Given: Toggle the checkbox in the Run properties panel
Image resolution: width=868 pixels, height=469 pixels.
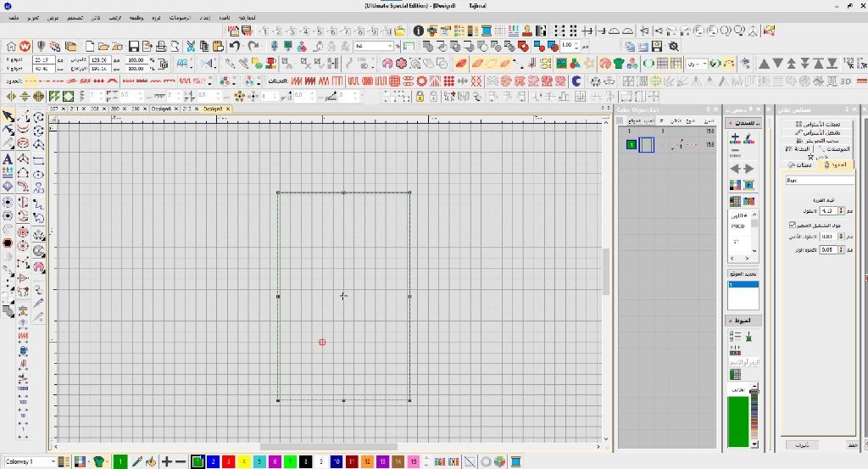Looking at the screenshot, I should pyautogui.click(x=793, y=225).
